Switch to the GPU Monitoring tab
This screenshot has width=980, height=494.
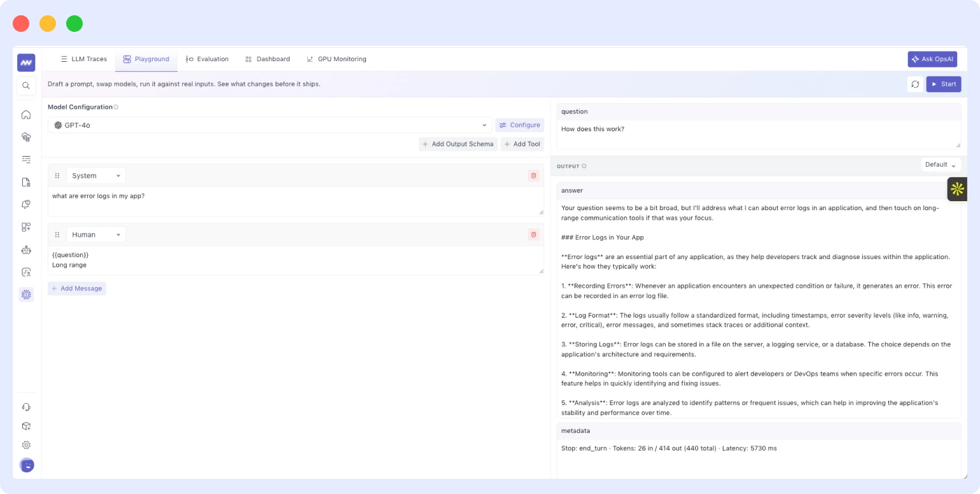[337, 59]
